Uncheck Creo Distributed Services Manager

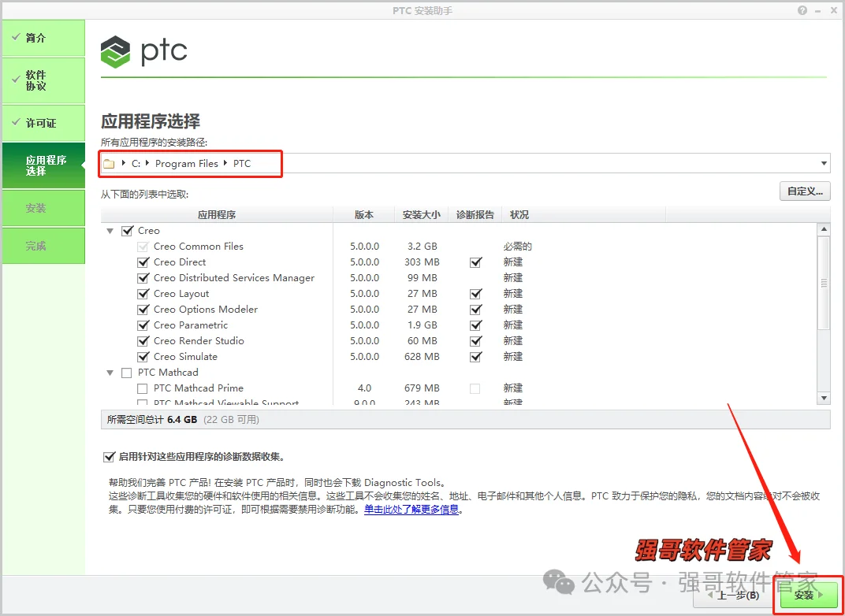click(143, 278)
